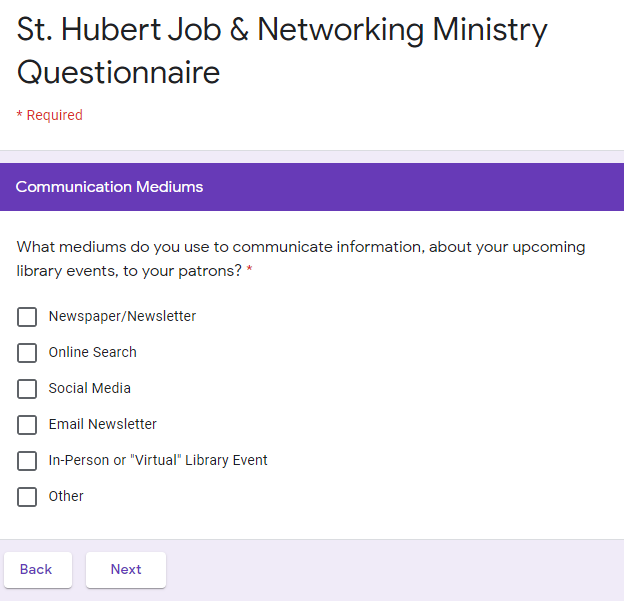
Task: Enable the Social Media checkbox
Action: coord(27,389)
